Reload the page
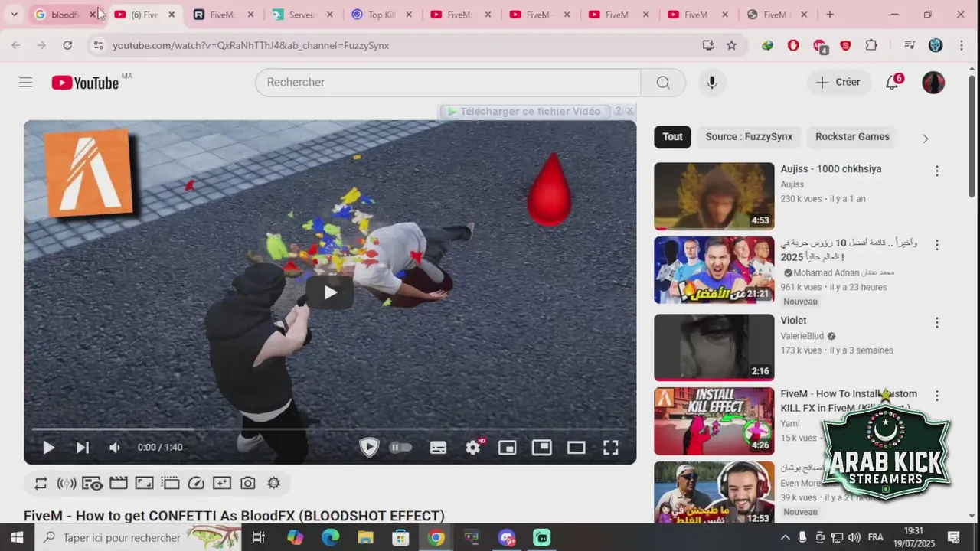The height and width of the screenshot is (551, 980). [67, 45]
